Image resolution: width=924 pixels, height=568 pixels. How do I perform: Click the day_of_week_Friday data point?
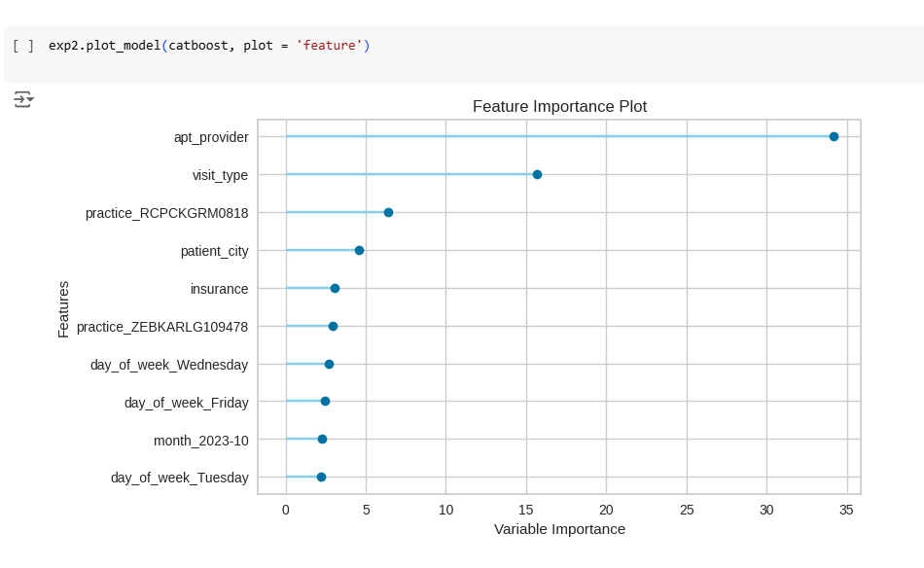325,402
